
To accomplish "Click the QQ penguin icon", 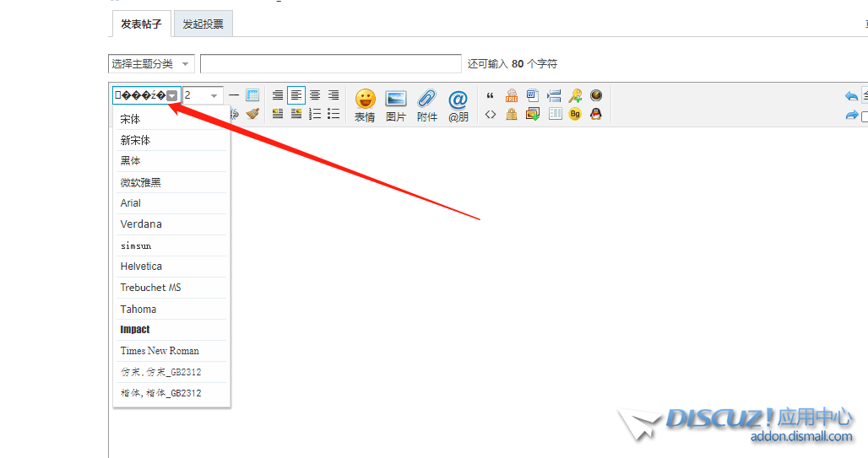I will pyautogui.click(x=595, y=114).
